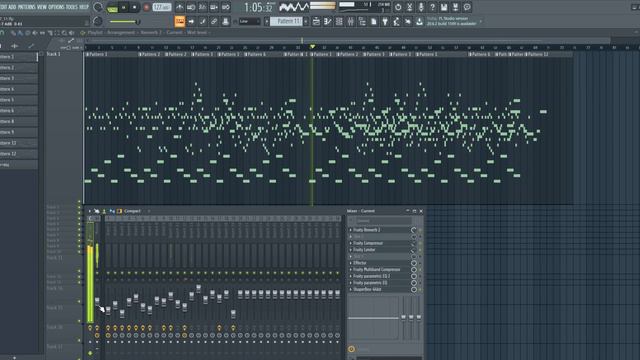Open the HELP menu

[84, 7]
